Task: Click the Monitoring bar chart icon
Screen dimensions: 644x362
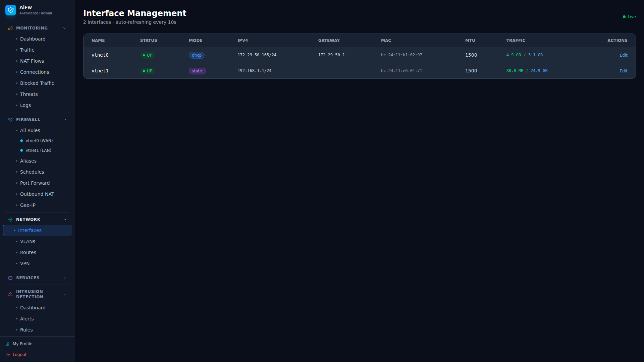Action: coord(10,28)
